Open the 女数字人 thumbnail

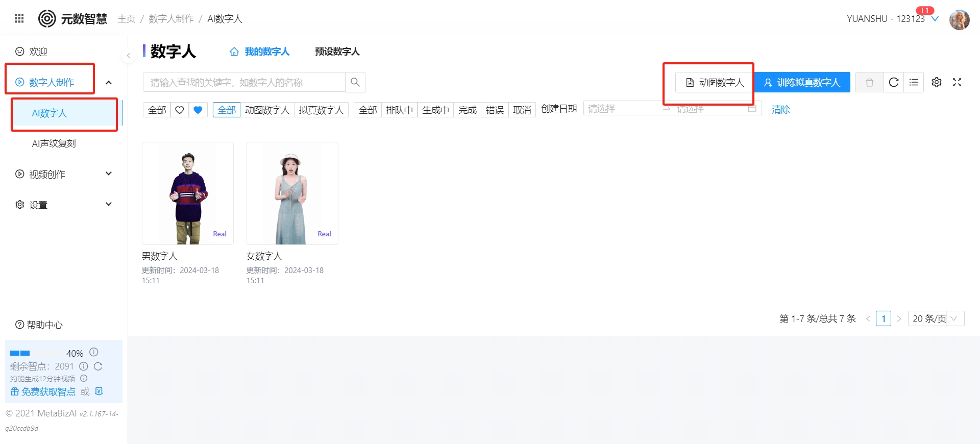[x=292, y=193]
